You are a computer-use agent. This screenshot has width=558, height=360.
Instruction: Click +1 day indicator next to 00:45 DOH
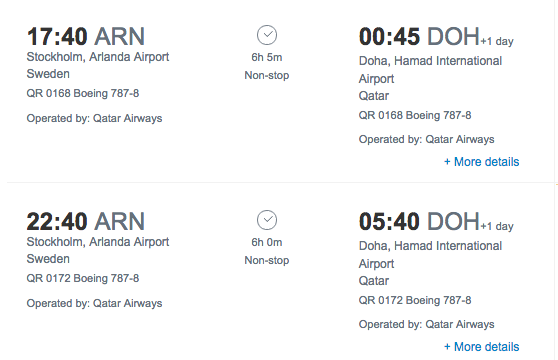click(x=497, y=41)
